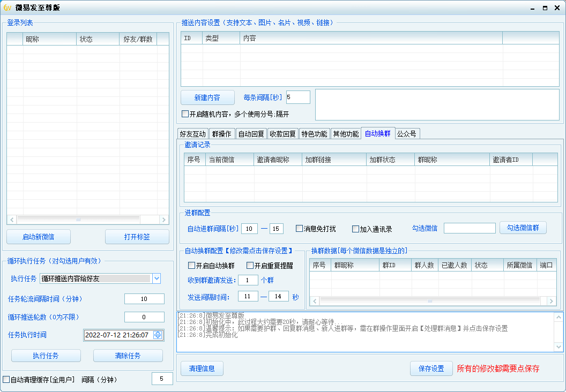Viewport: 566px width, 392px height.
Task: Click the 循环推送轮数 input field
Action: (144, 317)
